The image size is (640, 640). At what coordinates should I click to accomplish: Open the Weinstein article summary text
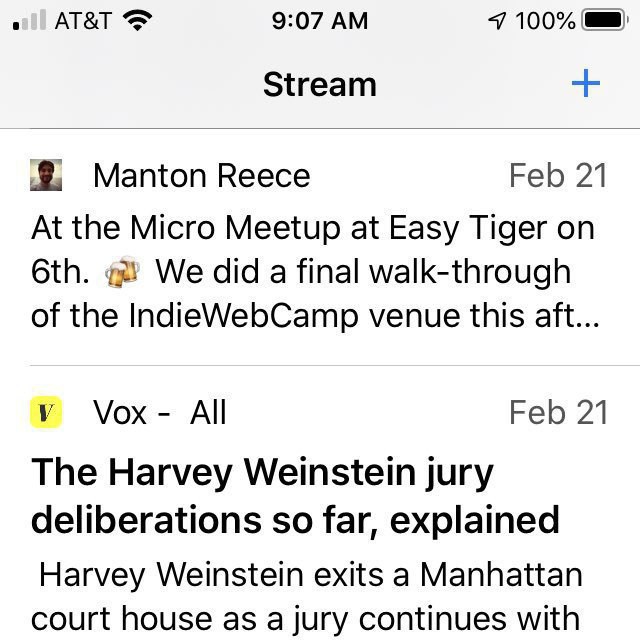tap(308, 596)
